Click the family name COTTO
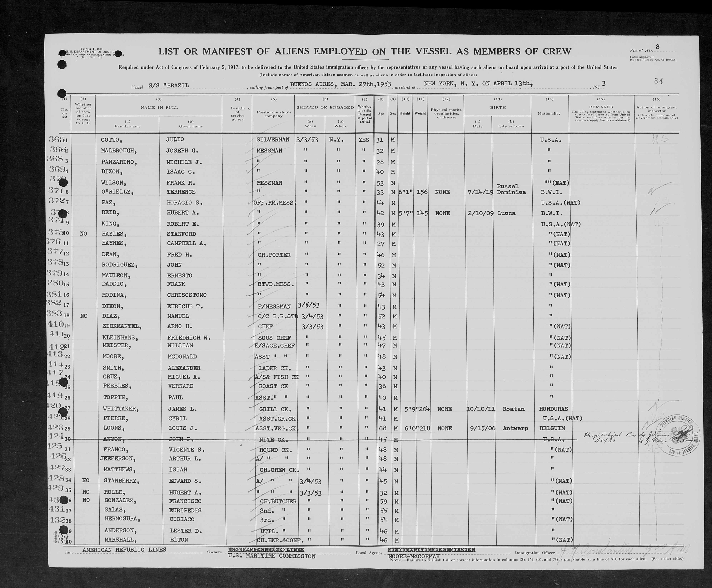This screenshot has height=588, width=712. pos(111,140)
